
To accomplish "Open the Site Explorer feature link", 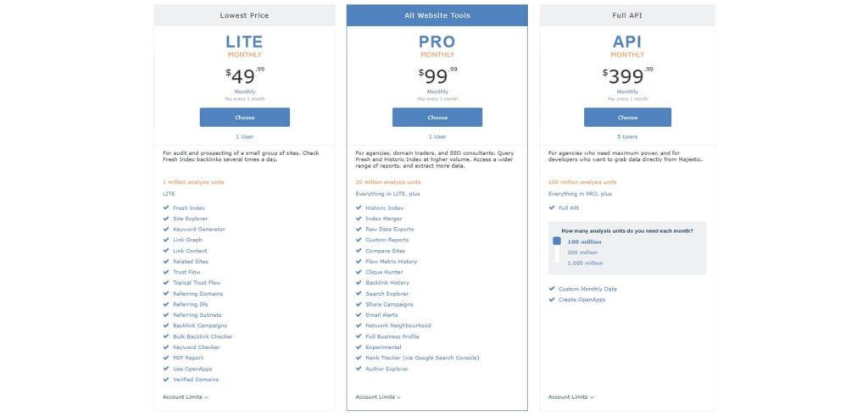I will [190, 219].
